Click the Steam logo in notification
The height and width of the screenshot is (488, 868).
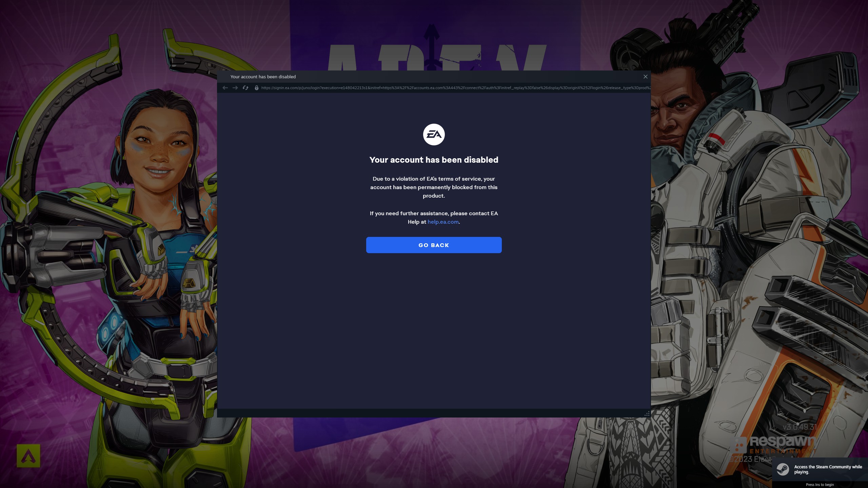click(x=783, y=469)
